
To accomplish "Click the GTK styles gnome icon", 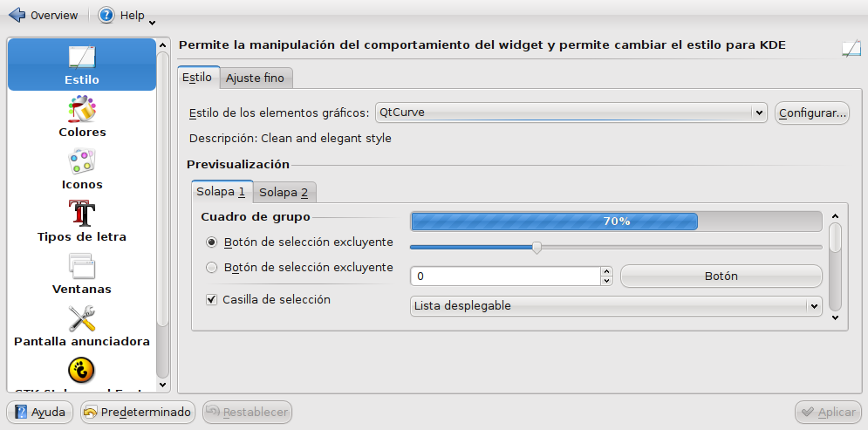I will [x=81, y=370].
